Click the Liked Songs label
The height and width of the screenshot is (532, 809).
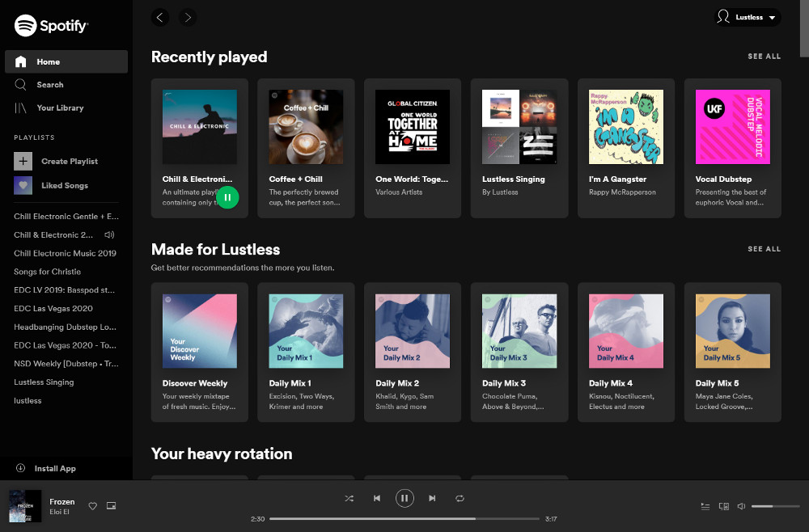(65, 186)
